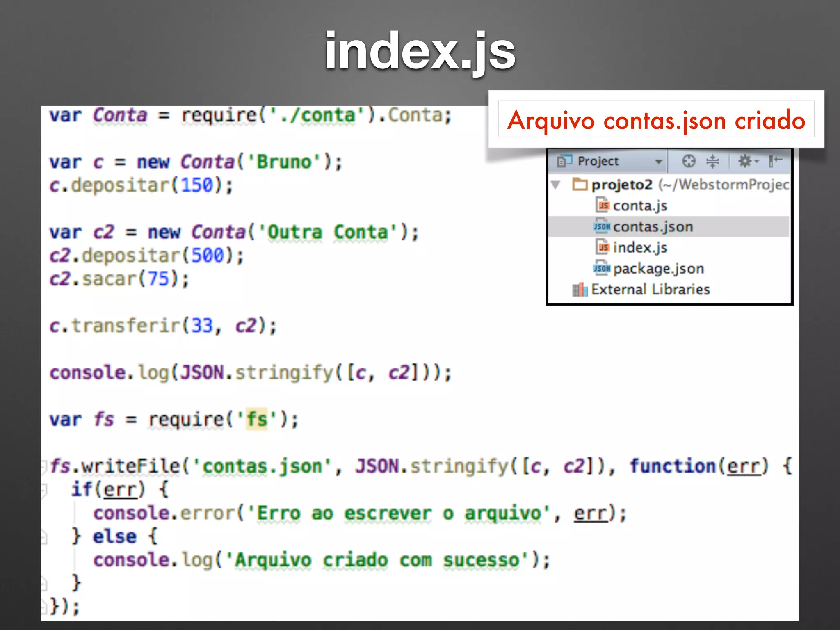Viewport: 840px width, 630px height.
Task: Collapse the fs.writeFile code fold marker
Action: click(x=43, y=466)
